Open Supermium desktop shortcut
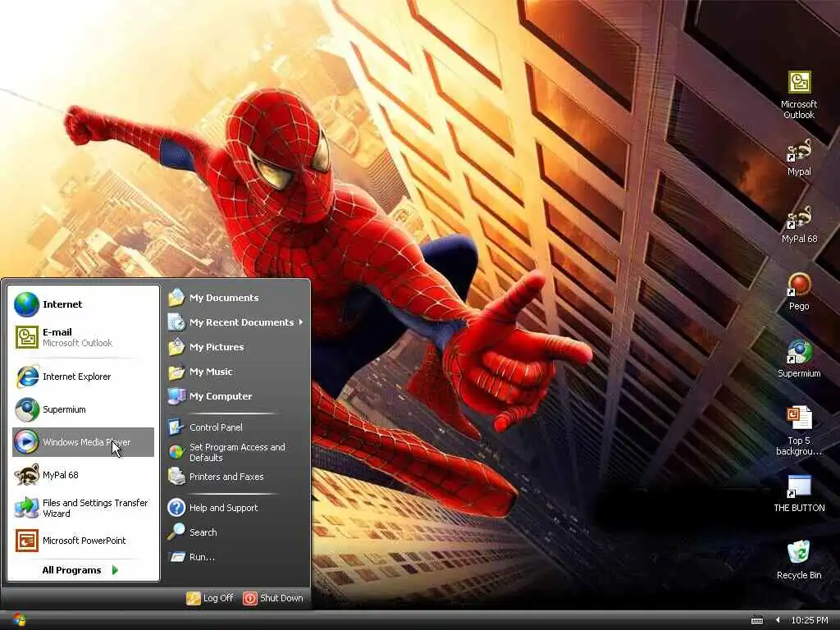Viewport: 840px width, 630px height. coord(799,359)
